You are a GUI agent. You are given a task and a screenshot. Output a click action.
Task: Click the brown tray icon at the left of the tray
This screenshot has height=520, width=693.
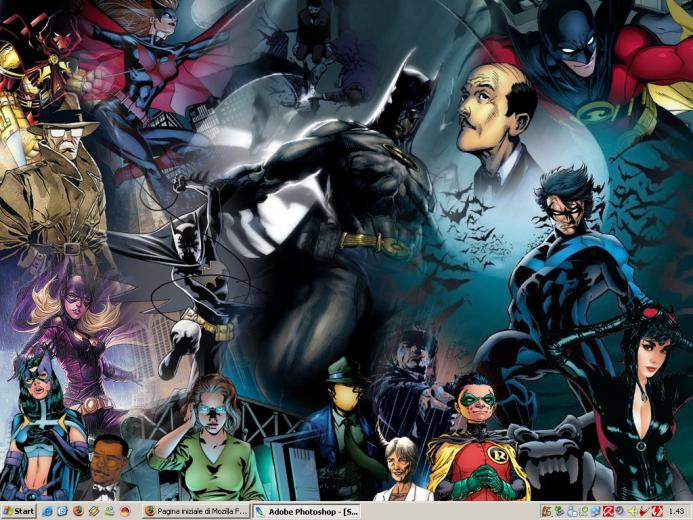tap(547, 512)
